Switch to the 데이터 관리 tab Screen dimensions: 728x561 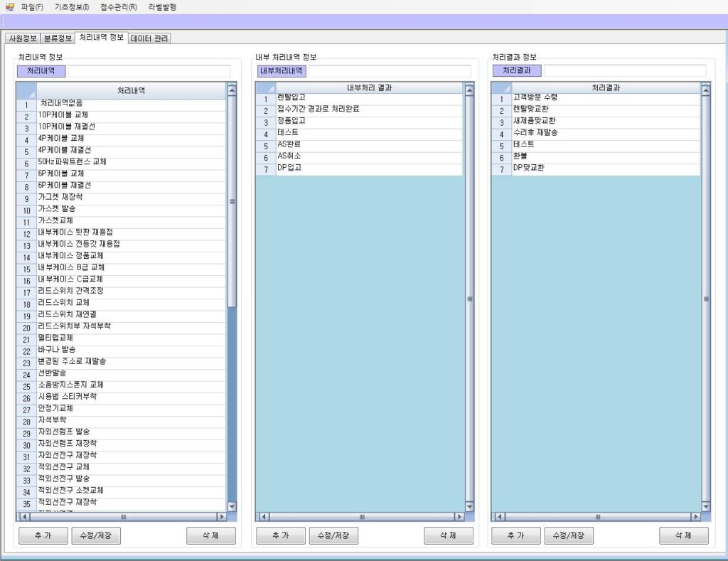pyautogui.click(x=149, y=38)
